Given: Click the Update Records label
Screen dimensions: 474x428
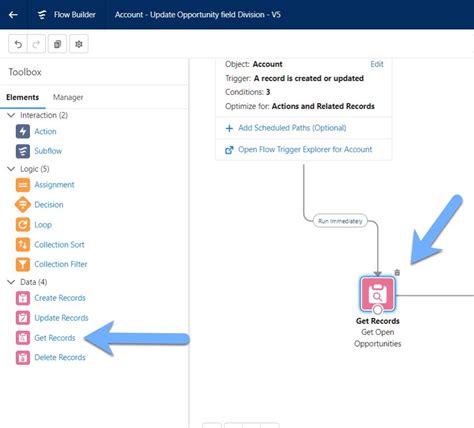Looking at the screenshot, I should pos(61,318).
